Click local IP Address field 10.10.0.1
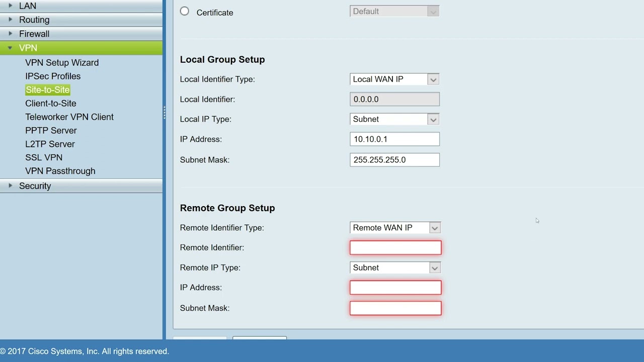 coord(394,139)
